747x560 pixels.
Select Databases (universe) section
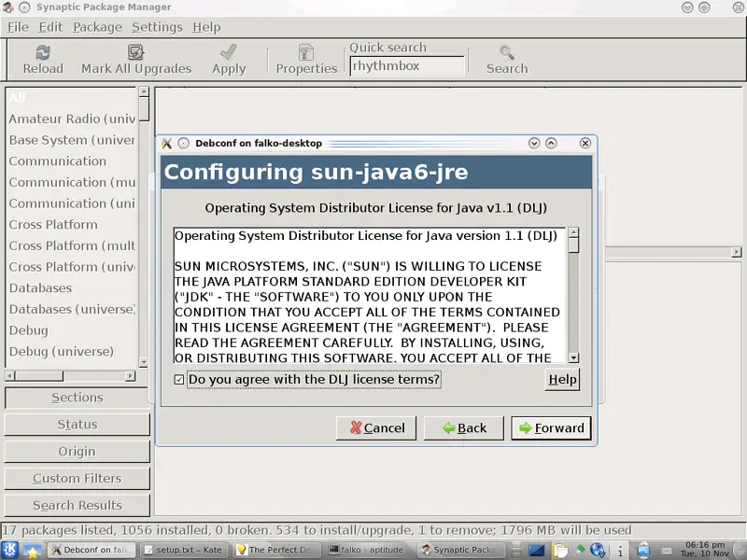[x=72, y=309]
